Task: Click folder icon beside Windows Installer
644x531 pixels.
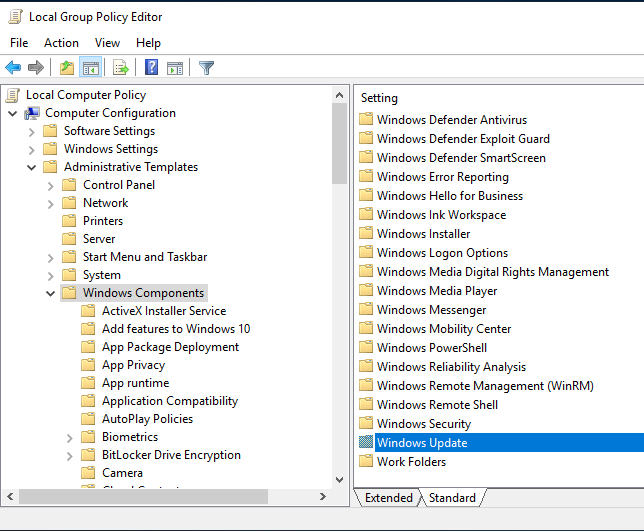Action: 366,233
